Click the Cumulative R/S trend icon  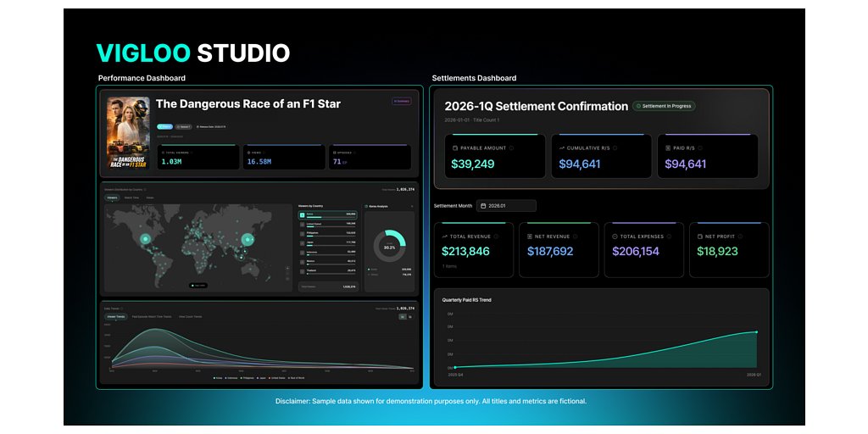pyautogui.click(x=562, y=148)
